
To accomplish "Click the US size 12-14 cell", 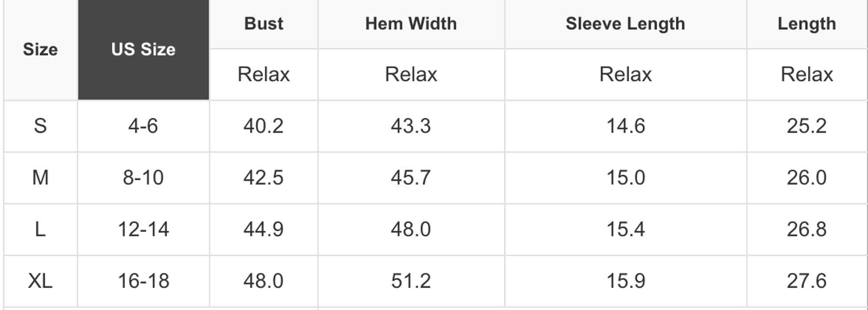I will 143,229.
